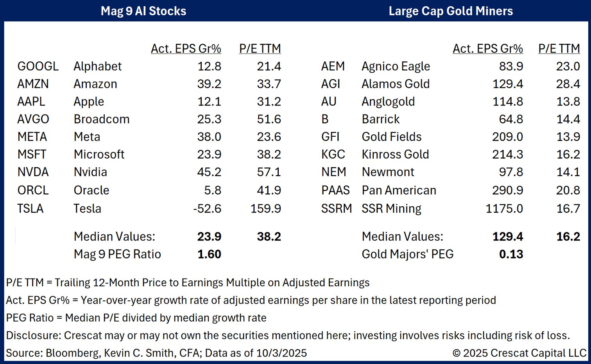
Task: Click Act. EPS Gr% header above Alphabet
Action: [186, 49]
